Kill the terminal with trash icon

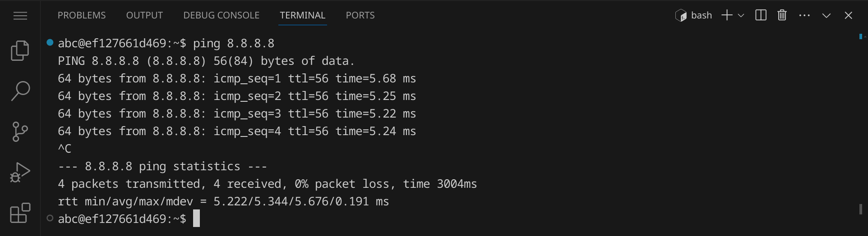782,15
